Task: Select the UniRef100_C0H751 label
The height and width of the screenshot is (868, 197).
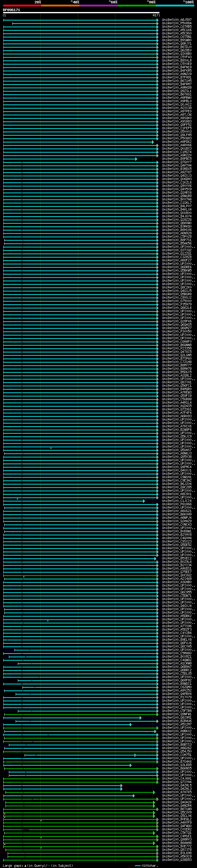Action: [x=176, y=755]
